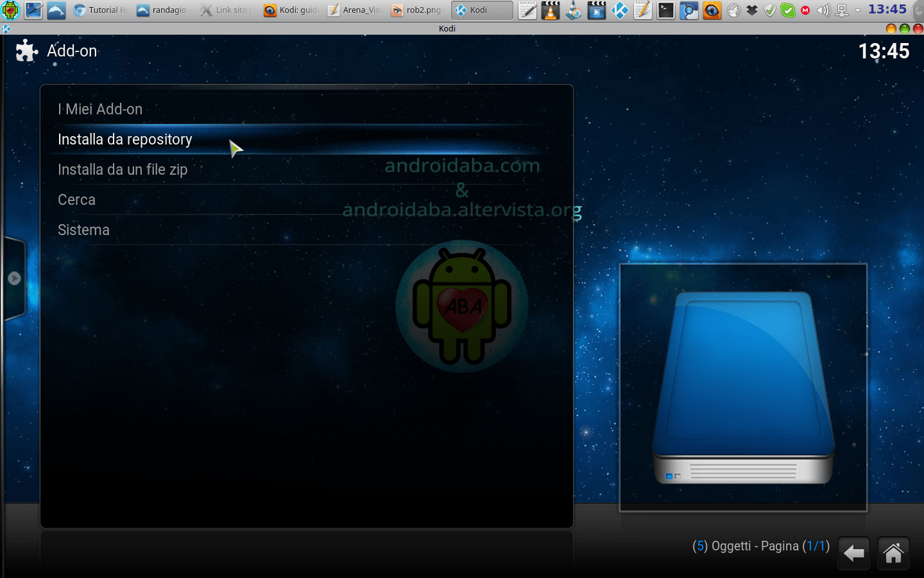
Task: Open the volume speaker tray icon
Action: (x=823, y=10)
